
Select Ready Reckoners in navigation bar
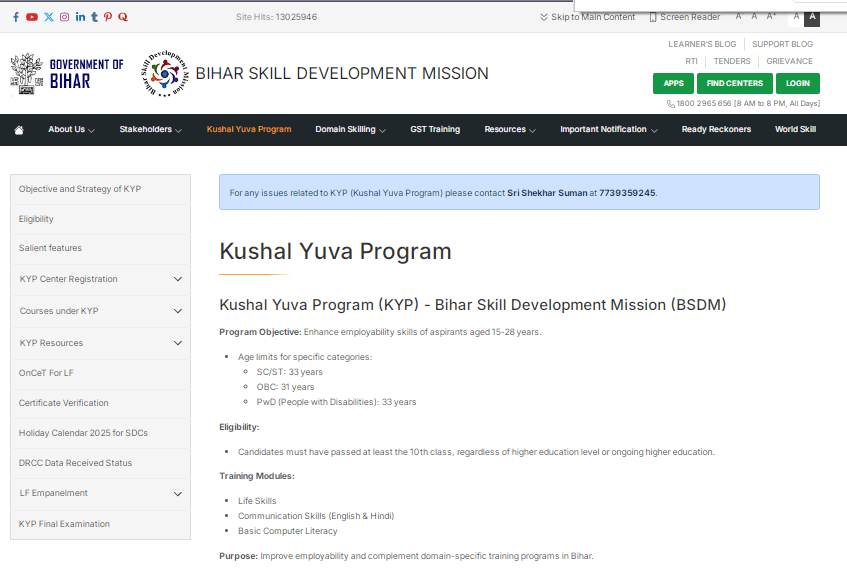[x=716, y=130]
